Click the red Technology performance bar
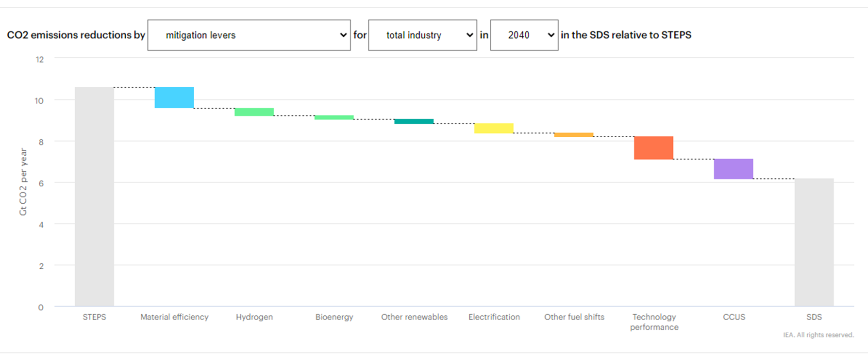The image size is (868, 356). tap(653, 148)
